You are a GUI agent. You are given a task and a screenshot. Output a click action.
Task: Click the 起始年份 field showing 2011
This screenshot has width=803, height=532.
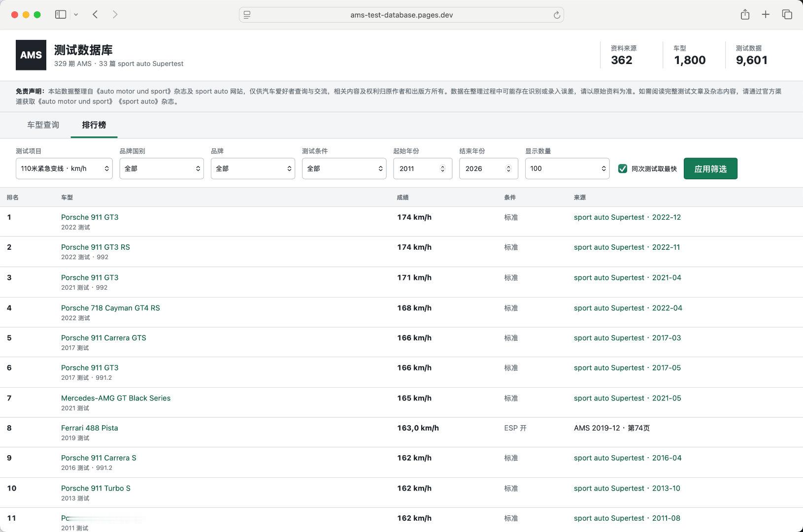point(423,168)
